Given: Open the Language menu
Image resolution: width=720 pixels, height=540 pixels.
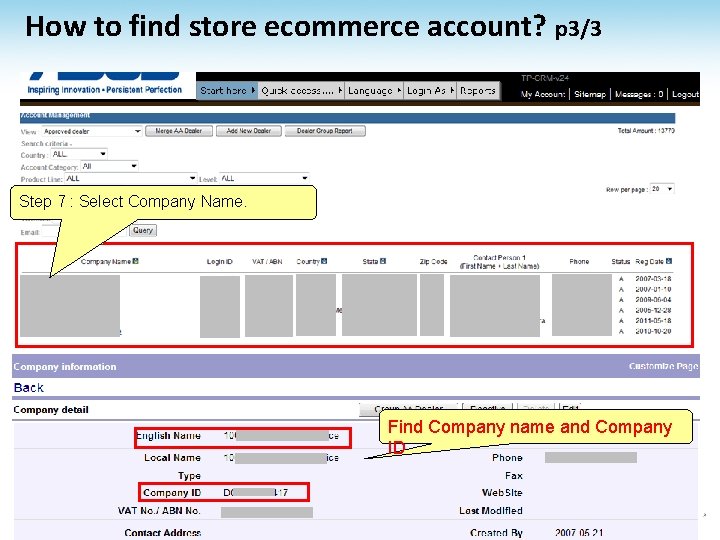Looking at the screenshot, I should pyautogui.click(x=374, y=91).
